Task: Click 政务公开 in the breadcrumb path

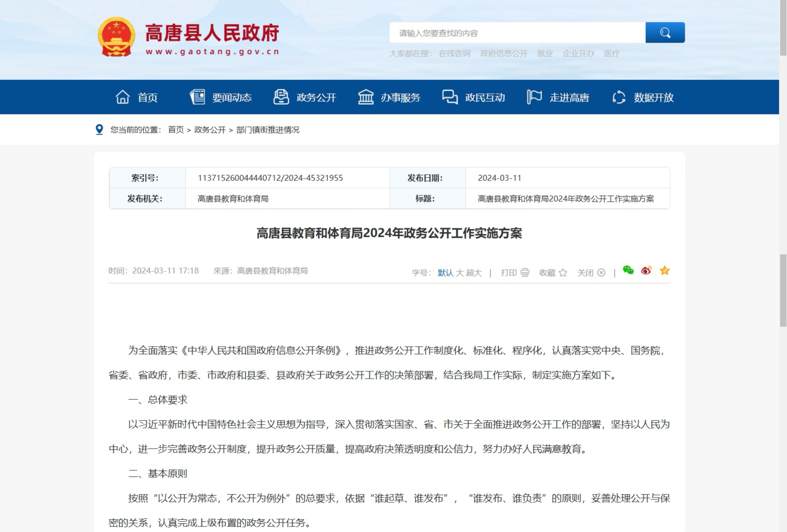Action: click(x=210, y=130)
